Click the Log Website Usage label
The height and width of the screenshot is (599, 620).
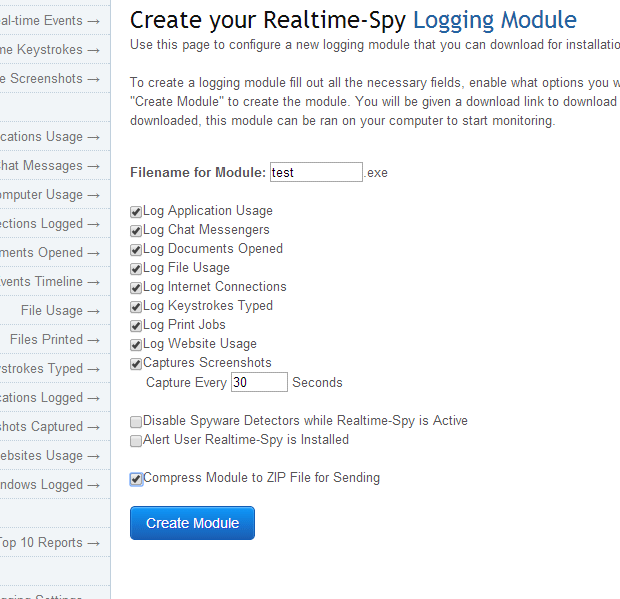click(200, 344)
